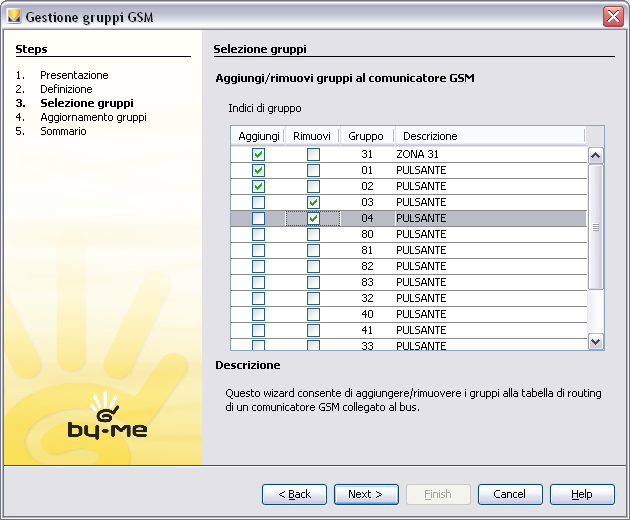The height and width of the screenshot is (520, 630).
Task: Click PULSANTE description in group 80 row
Action: 491,234
